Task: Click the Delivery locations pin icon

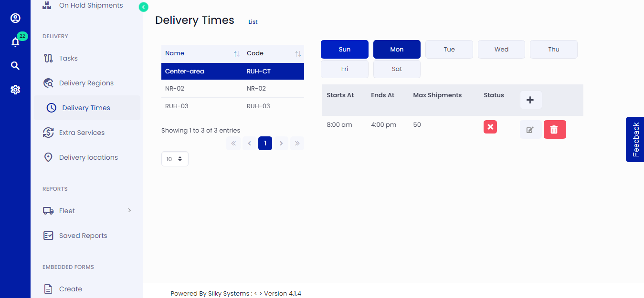Action: tap(48, 157)
